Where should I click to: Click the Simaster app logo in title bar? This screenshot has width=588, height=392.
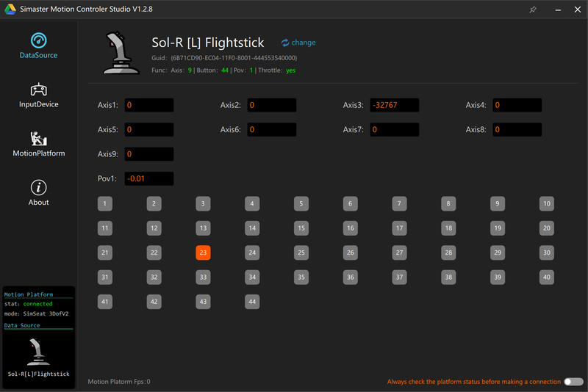coord(10,10)
